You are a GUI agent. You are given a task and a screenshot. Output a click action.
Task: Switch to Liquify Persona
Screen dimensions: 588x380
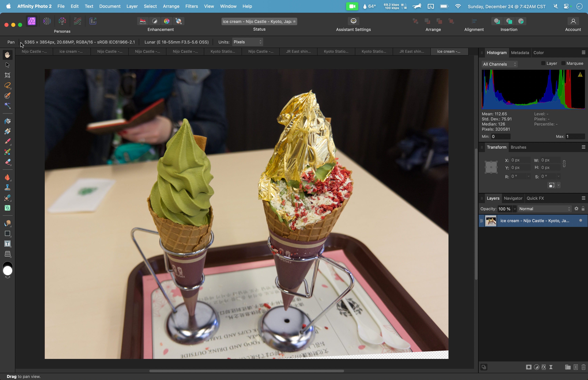47,21
